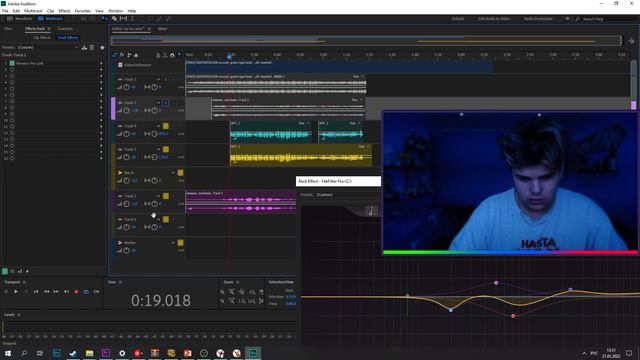Toggle Skip Selection button in Transport
This screenshot has height=360, width=640.
click(x=96, y=291)
